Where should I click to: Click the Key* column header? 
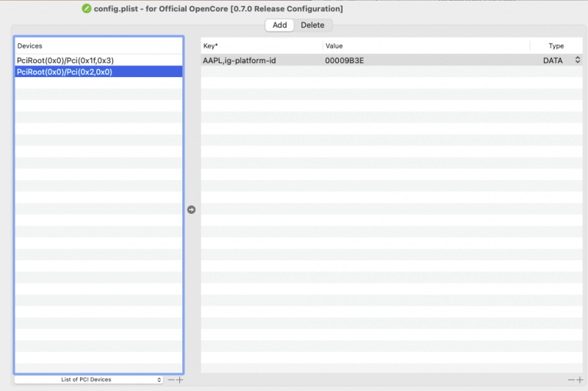(262, 46)
